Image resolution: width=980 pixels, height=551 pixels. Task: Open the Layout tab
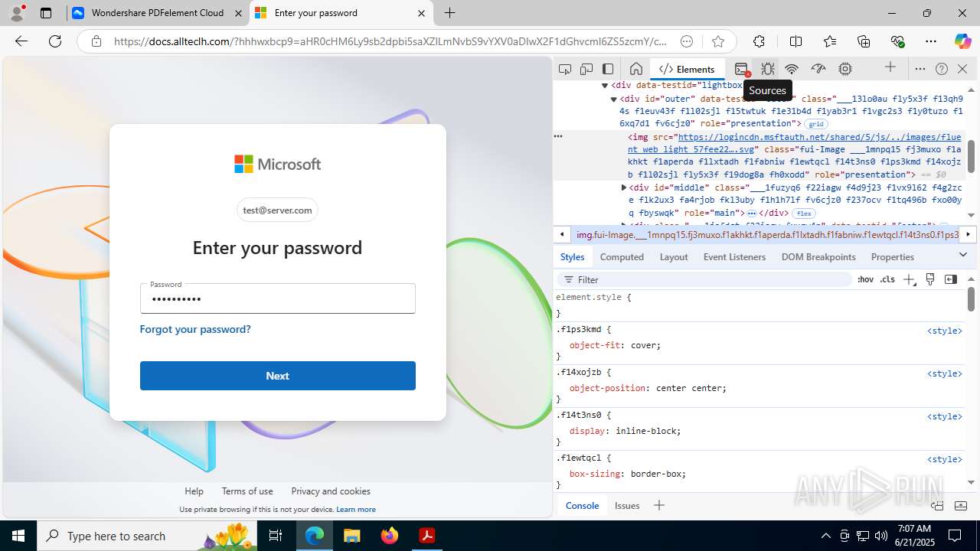674,257
